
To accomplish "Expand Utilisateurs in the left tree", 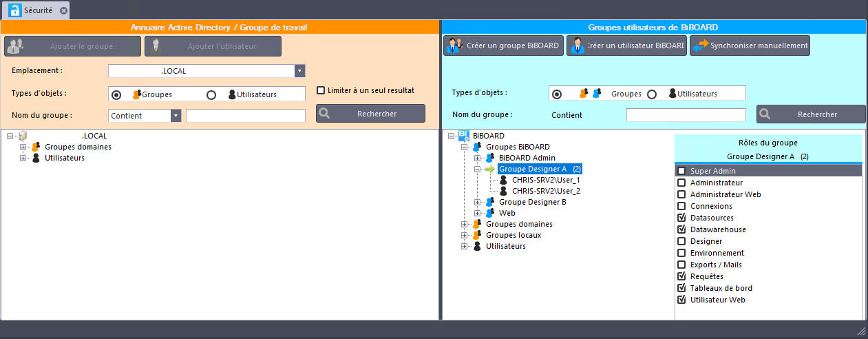I will [x=23, y=158].
